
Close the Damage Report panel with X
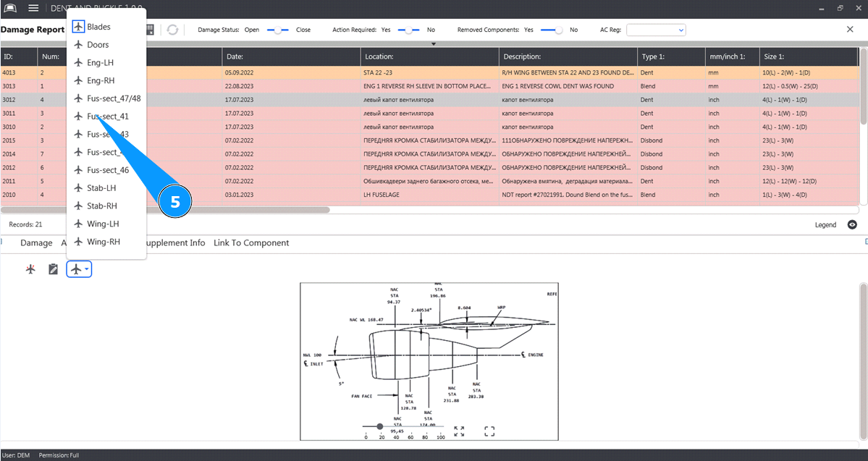coord(850,30)
